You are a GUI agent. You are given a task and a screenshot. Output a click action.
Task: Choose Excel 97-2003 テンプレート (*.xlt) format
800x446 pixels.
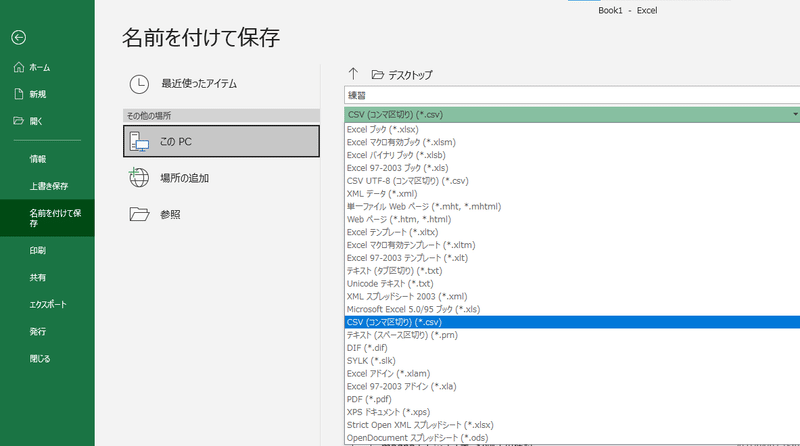point(407,258)
